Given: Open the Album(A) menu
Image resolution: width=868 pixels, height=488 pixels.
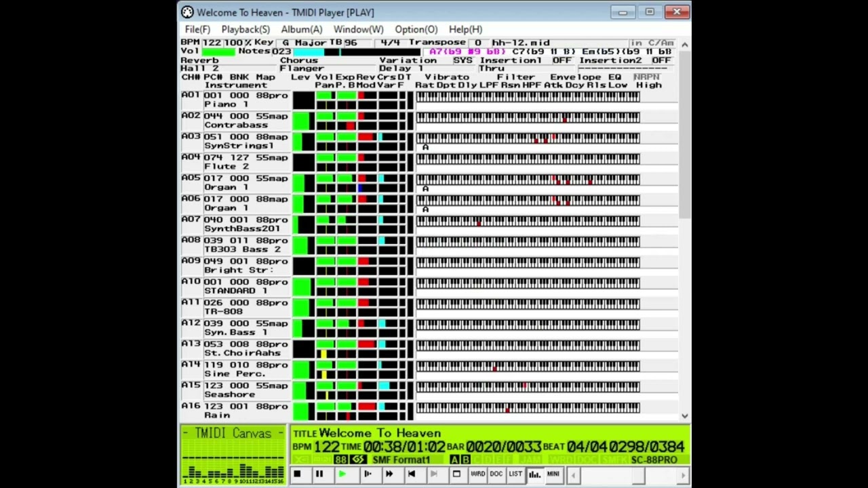Looking at the screenshot, I should click(x=302, y=30).
